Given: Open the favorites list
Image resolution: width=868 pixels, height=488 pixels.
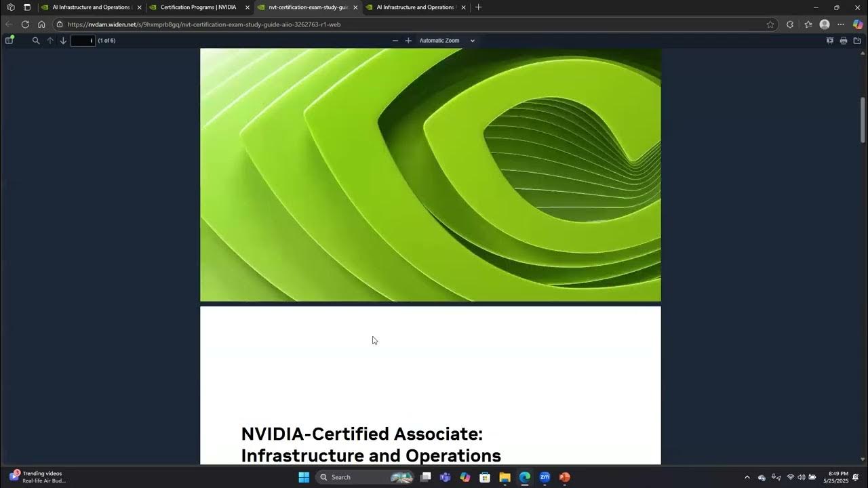Looking at the screenshot, I should (x=808, y=24).
